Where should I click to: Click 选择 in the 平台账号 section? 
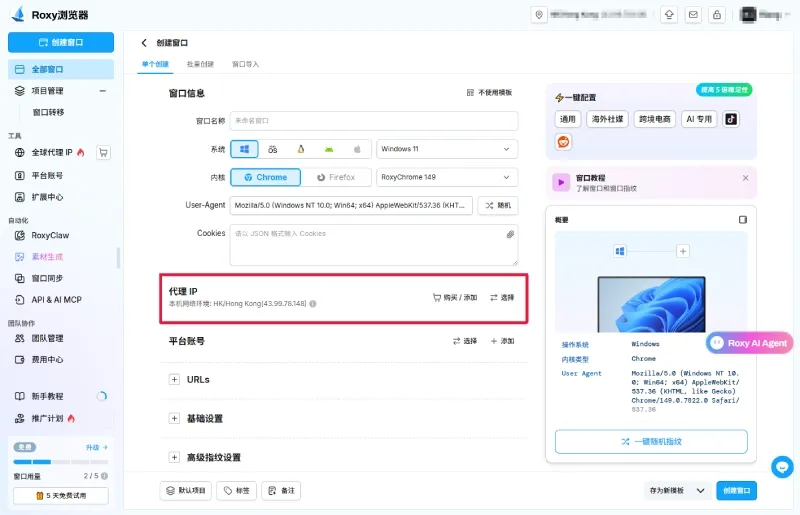click(465, 341)
